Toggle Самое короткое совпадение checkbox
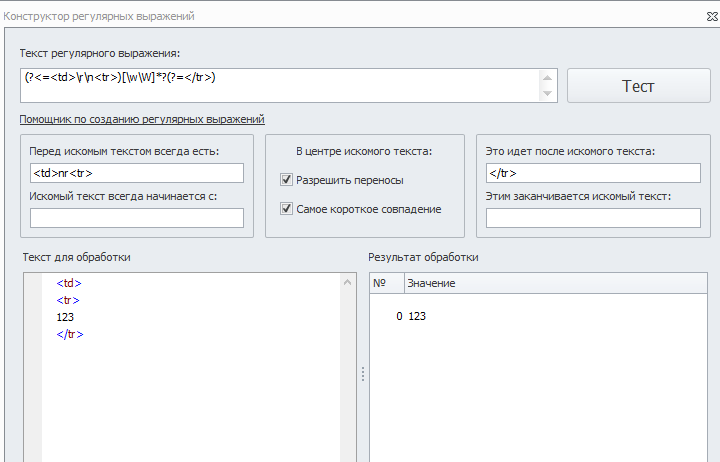The height and width of the screenshot is (462, 720). 287,209
